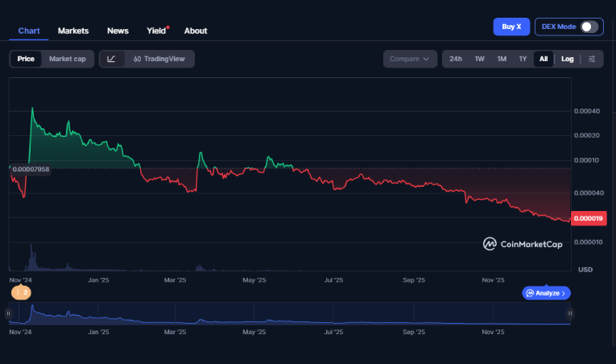Screen dimensions: 616x364
Task: Toggle the DEX Mode switch
Action: click(589, 27)
